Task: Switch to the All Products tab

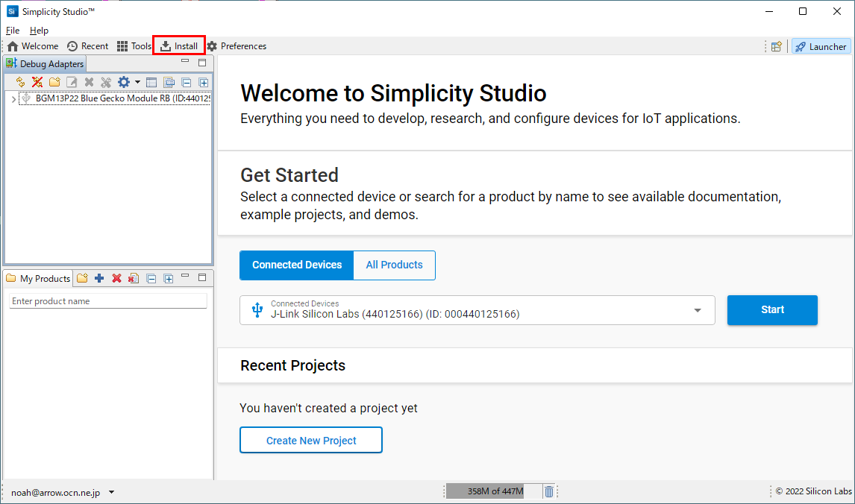Action: tap(394, 265)
